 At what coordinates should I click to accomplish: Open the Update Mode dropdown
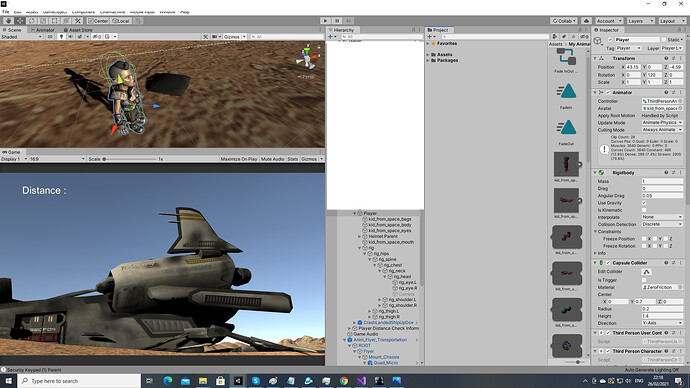tap(662, 122)
